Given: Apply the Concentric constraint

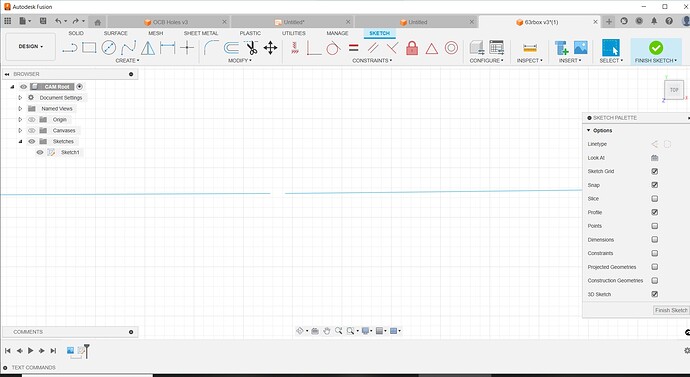Looking at the screenshot, I should tap(451, 48).
